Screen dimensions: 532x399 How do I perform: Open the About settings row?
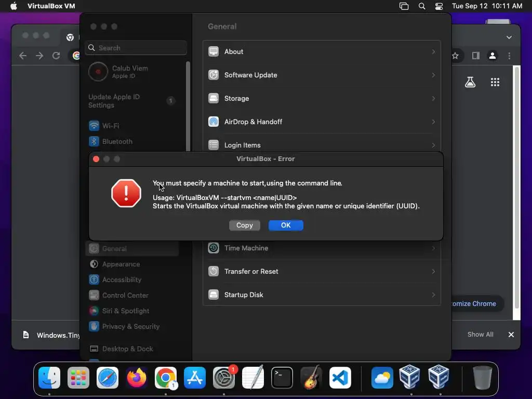pyautogui.click(x=322, y=51)
